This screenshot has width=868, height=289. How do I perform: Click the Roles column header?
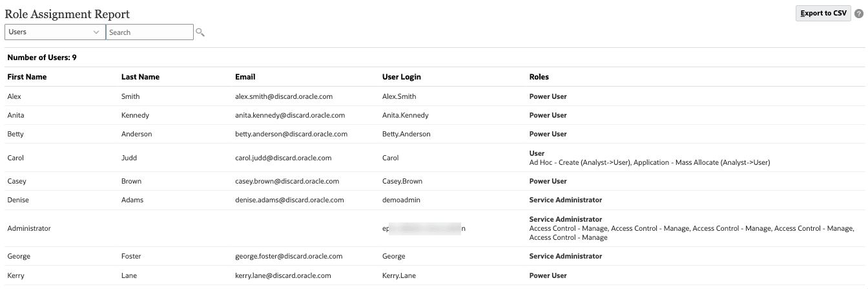tap(539, 77)
